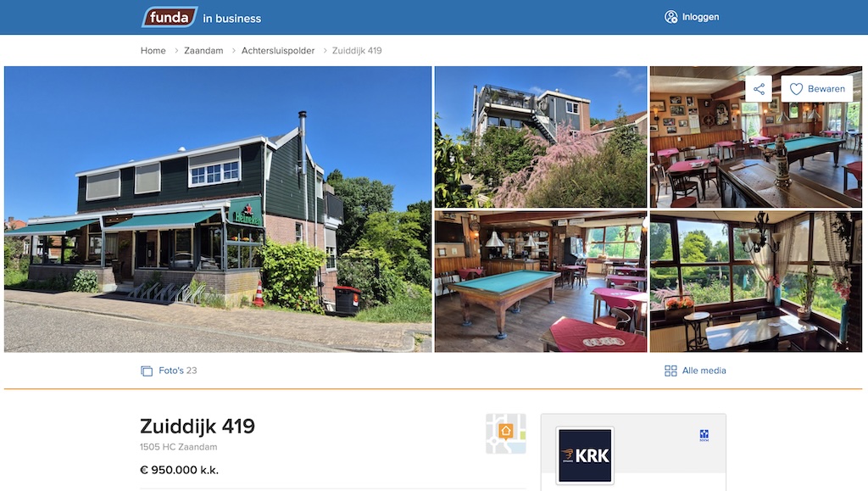This screenshot has height=491, width=868.
Task: Open billiard table interior photo
Action: tap(541, 282)
